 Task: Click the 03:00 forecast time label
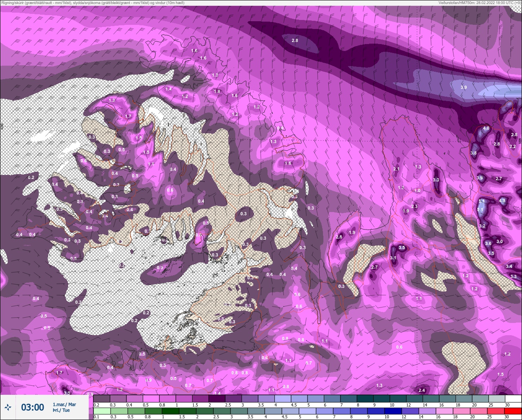32,407
